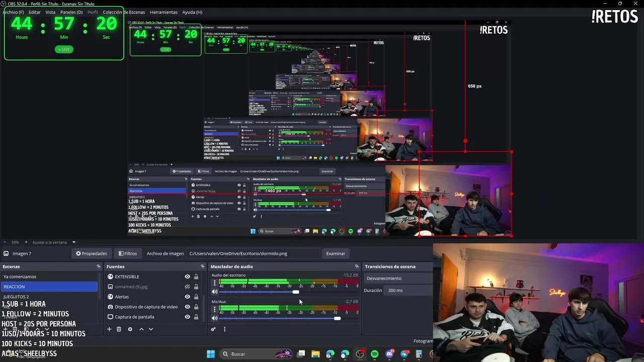Open the Vista menu

[50, 12]
